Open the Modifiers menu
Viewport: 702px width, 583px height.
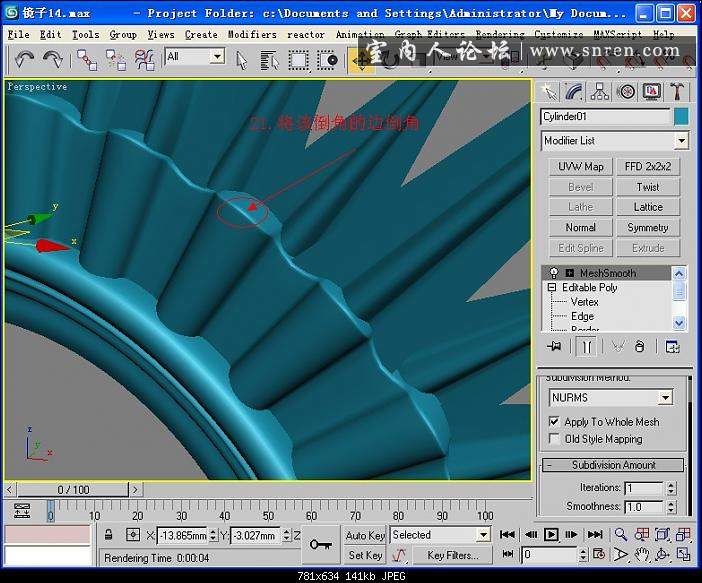(252, 34)
